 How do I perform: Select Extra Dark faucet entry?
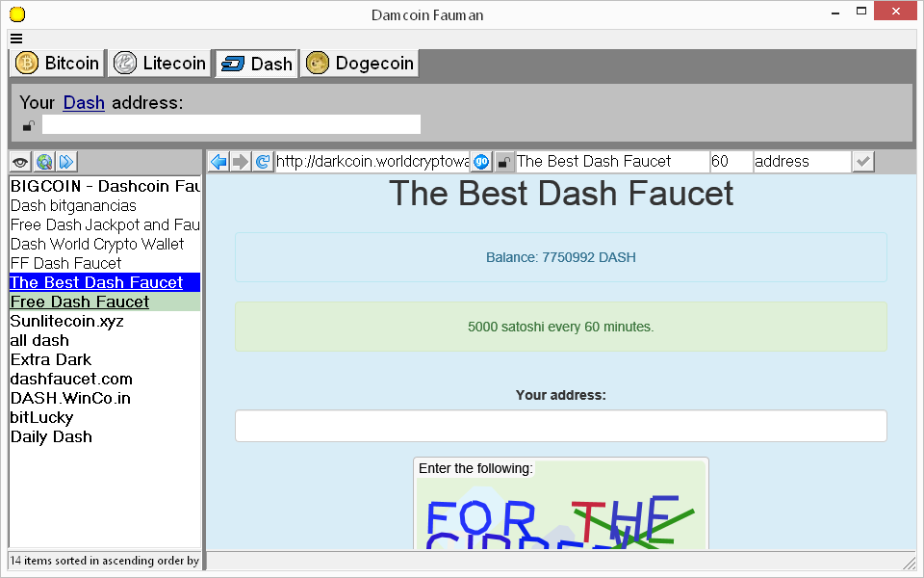(105, 359)
